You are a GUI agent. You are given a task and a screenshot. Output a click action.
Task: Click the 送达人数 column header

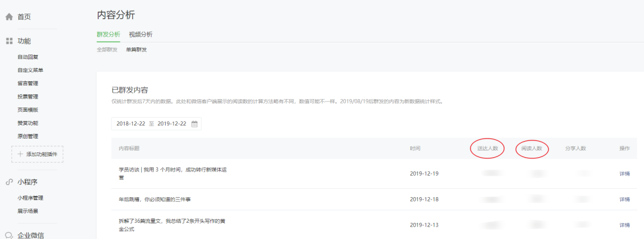488,149
